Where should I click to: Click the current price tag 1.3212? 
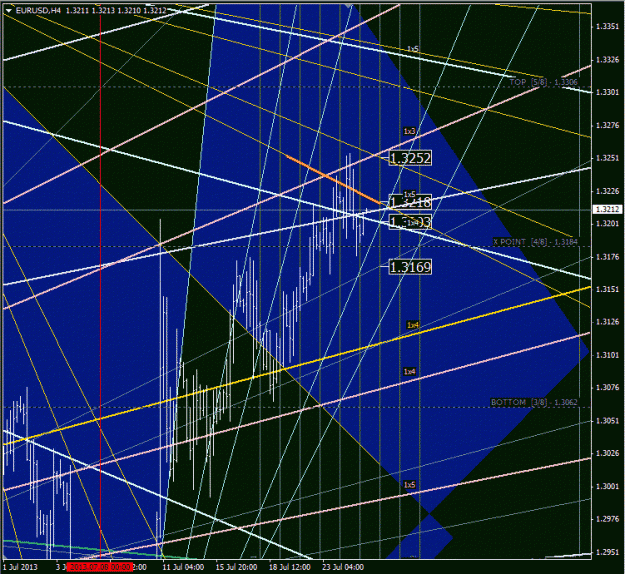pyautogui.click(x=607, y=209)
